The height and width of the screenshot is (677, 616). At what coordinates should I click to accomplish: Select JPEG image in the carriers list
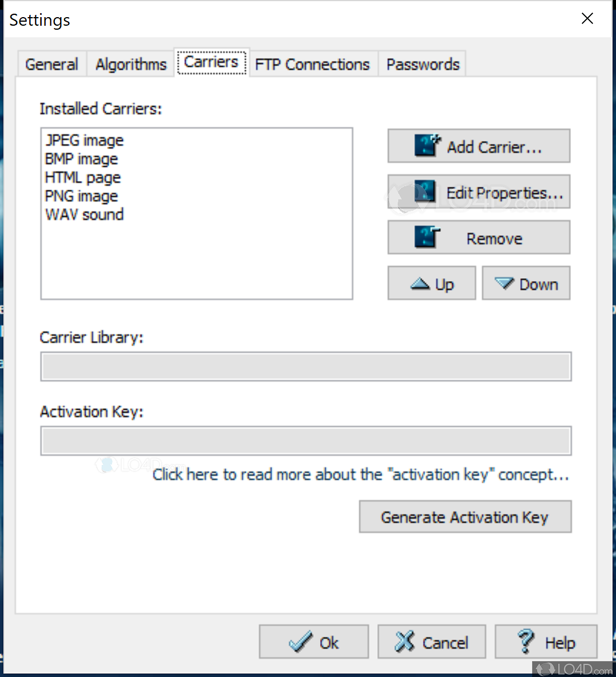(85, 141)
